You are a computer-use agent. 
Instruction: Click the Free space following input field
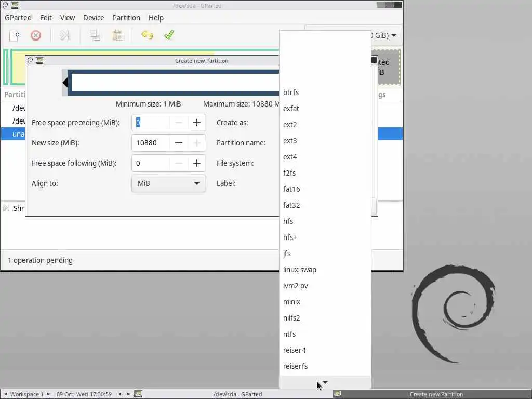[151, 163]
